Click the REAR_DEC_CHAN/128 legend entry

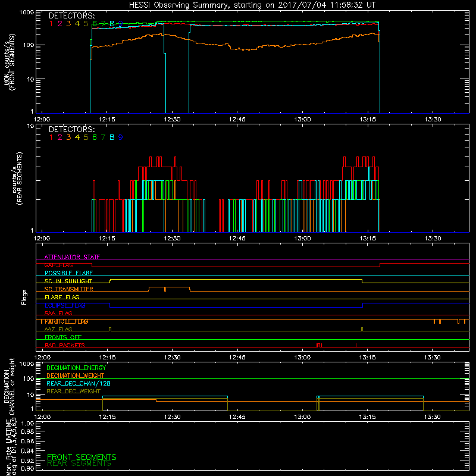pyautogui.click(x=79, y=383)
